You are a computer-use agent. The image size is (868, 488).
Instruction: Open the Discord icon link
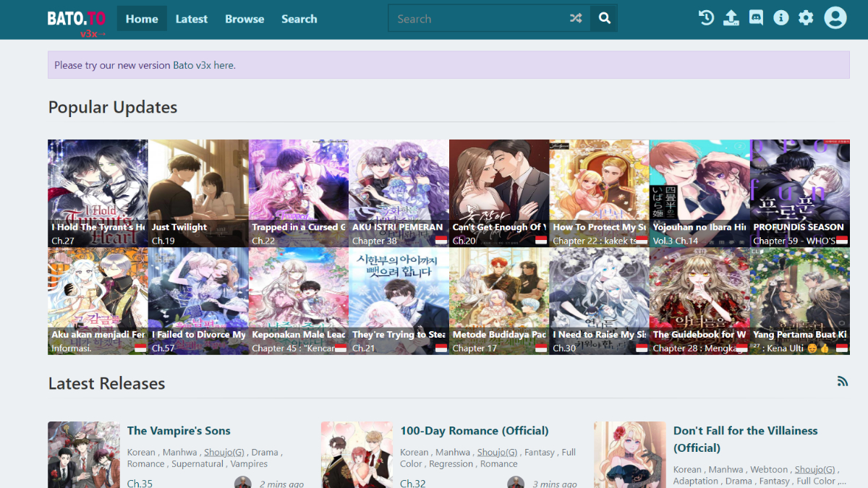[x=756, y=18]
